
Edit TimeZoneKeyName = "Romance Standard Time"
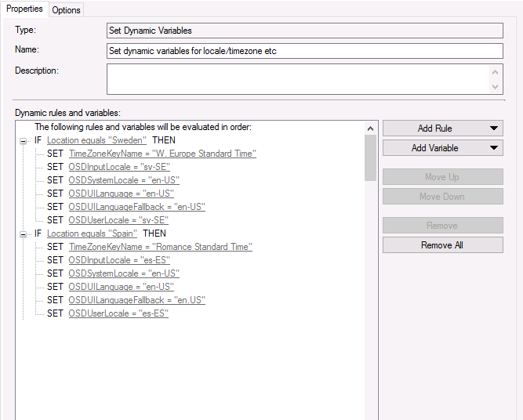pyautogui.click(x=161, y=247)
